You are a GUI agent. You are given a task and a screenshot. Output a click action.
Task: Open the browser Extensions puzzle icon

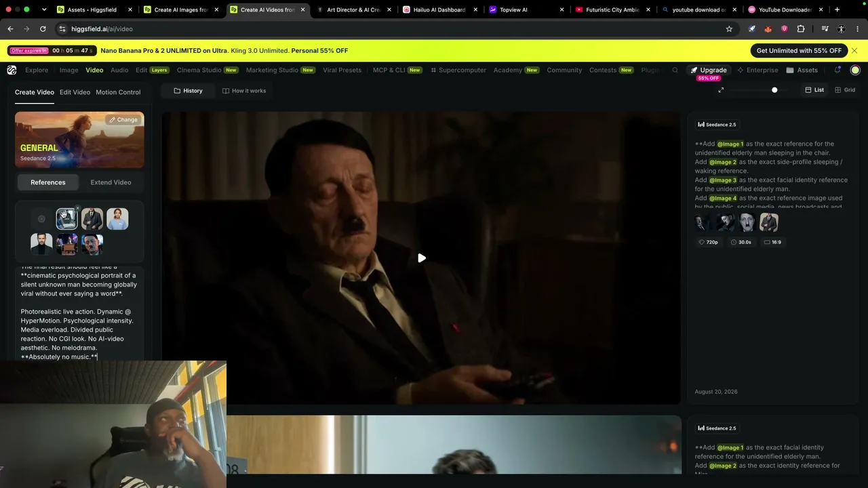tap(801, 29)
